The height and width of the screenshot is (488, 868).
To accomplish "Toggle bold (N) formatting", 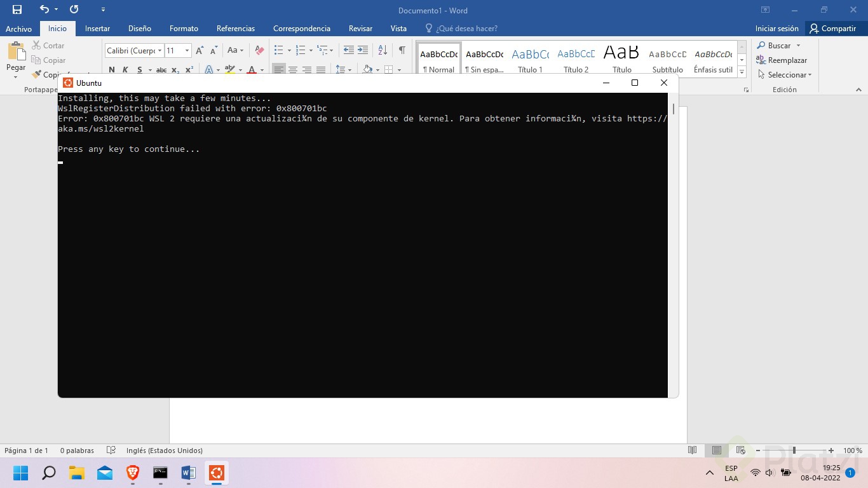I will [112, 70].
